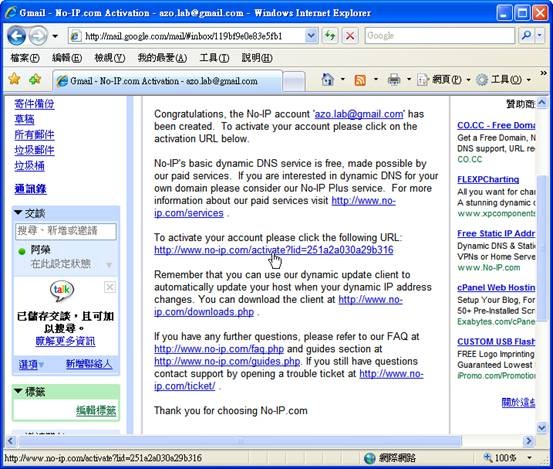Click the 瞭解更多資訊 link
The height and width of the screenshot is (469, 553).
tap(65, 341)
